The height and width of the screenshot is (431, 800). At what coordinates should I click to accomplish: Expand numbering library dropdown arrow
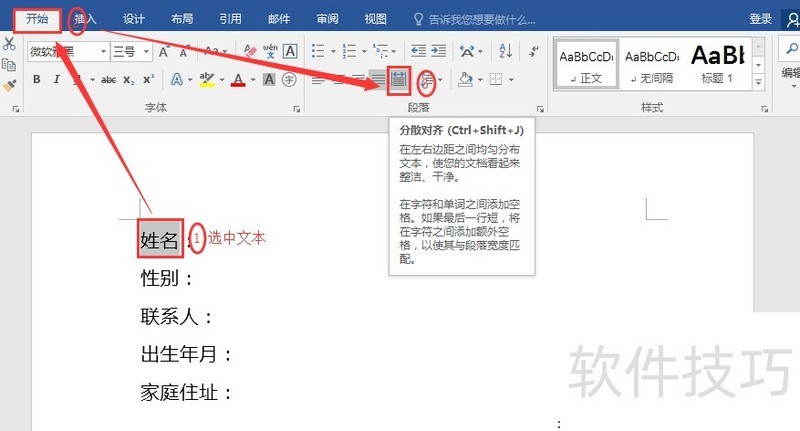point(364,51)
